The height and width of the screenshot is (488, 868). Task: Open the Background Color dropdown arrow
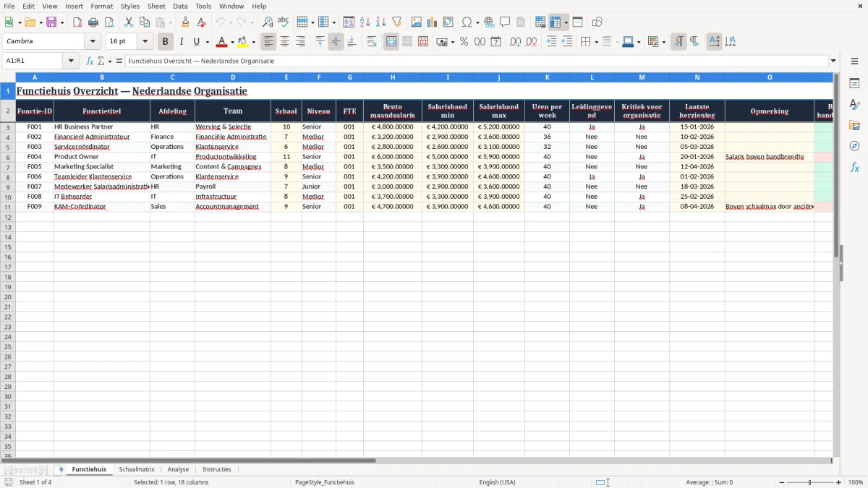coord(254,42)
